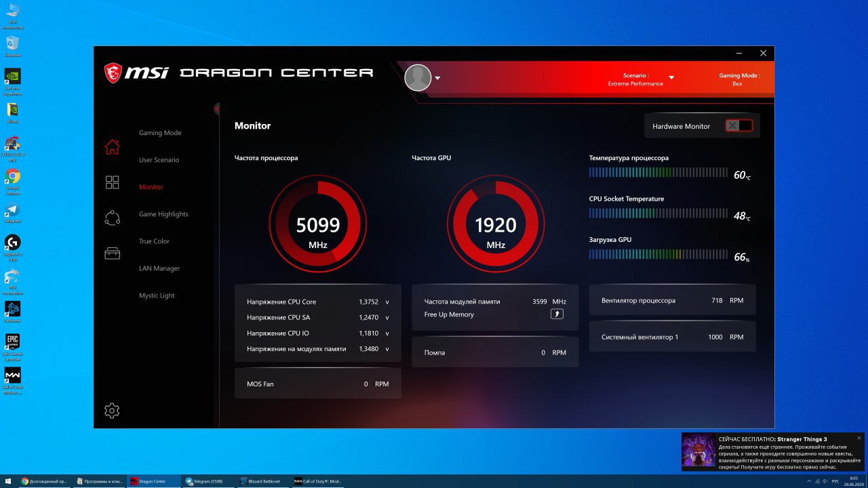
Task: Open the taskbar clock and date
Action: (x=853, y=481)
